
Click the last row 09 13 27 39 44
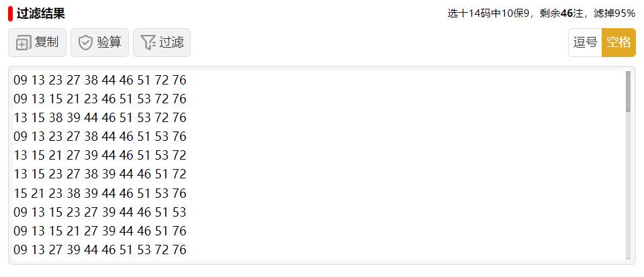click(100, 250)
